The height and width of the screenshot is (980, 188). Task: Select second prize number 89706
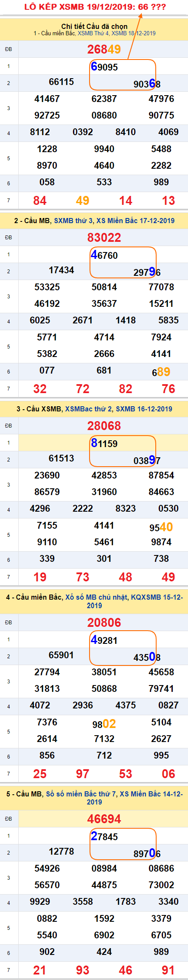click(x=147, y=853)
